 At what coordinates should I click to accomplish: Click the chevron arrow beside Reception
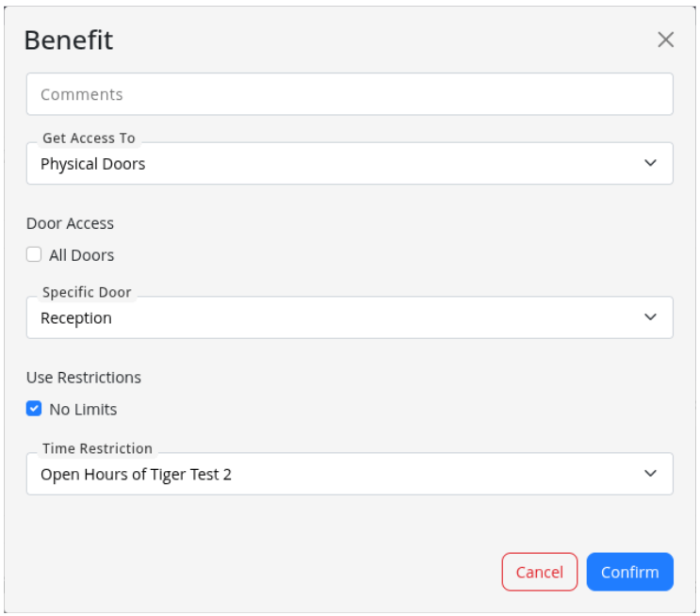(x=650, y=317)
